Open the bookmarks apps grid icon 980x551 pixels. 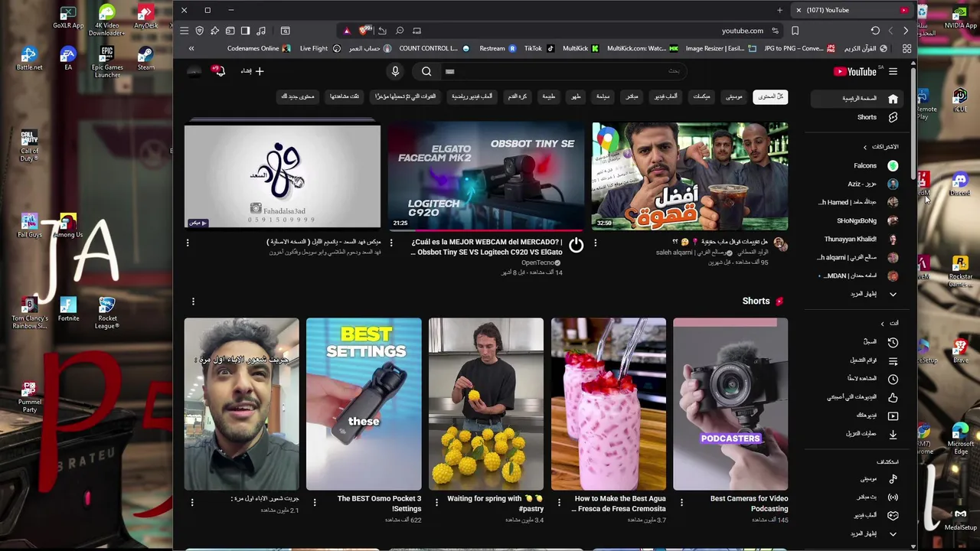coord(906,48)
